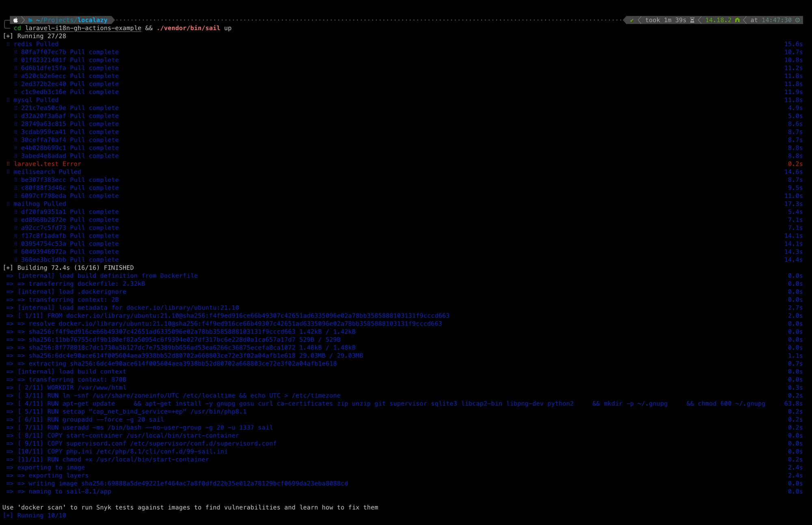Click the folder icon before ~/Projects
Viewport: 812px width, 525px height.
30,20
